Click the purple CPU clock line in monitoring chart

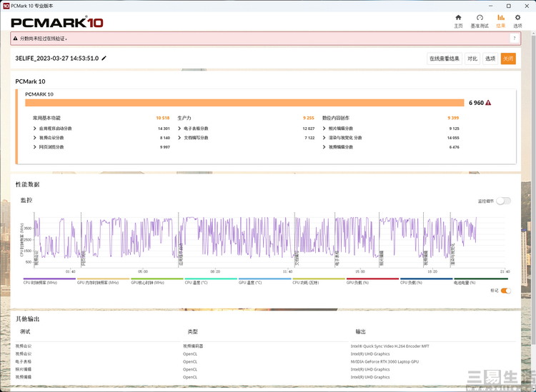click(254, 237)
